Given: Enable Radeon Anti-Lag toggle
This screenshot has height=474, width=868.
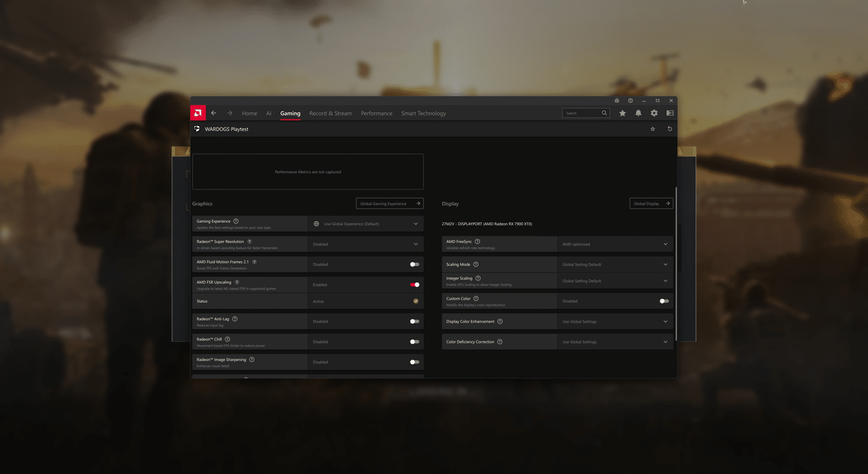Looking at the screenshot, I should pyautogui.click(x=415, y=321).
